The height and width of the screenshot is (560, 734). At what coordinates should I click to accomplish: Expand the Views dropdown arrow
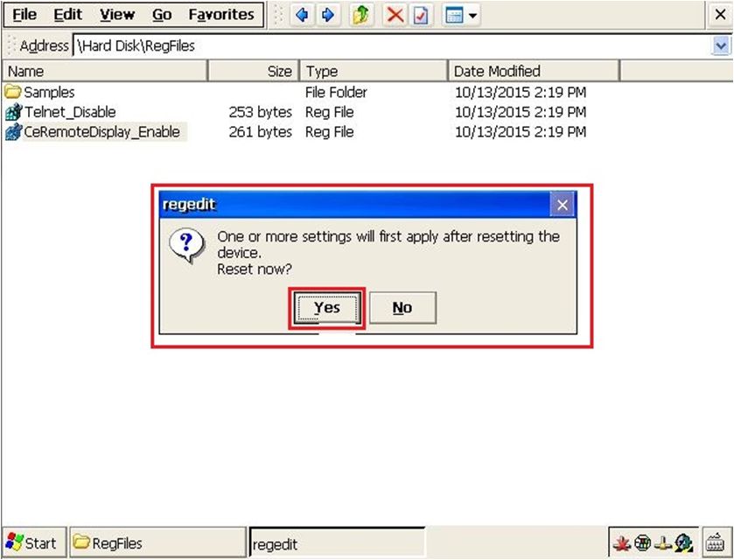click(x=473, y=16)
